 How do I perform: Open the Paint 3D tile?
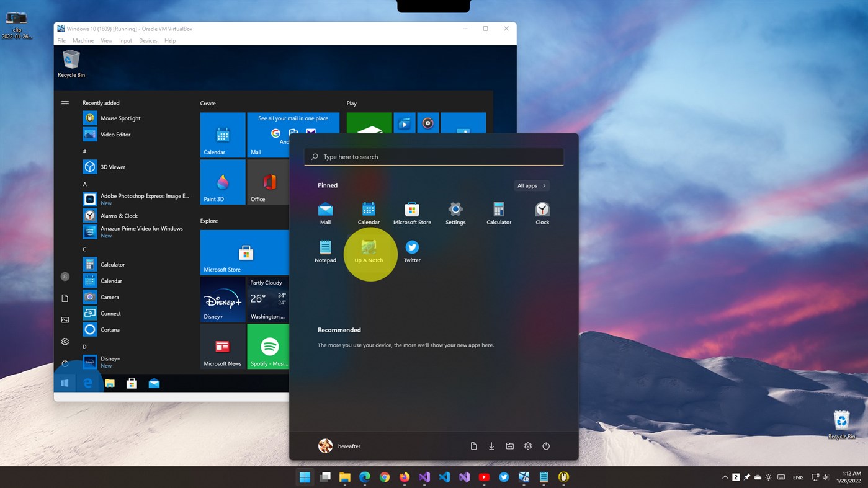[x=222, y=181]
